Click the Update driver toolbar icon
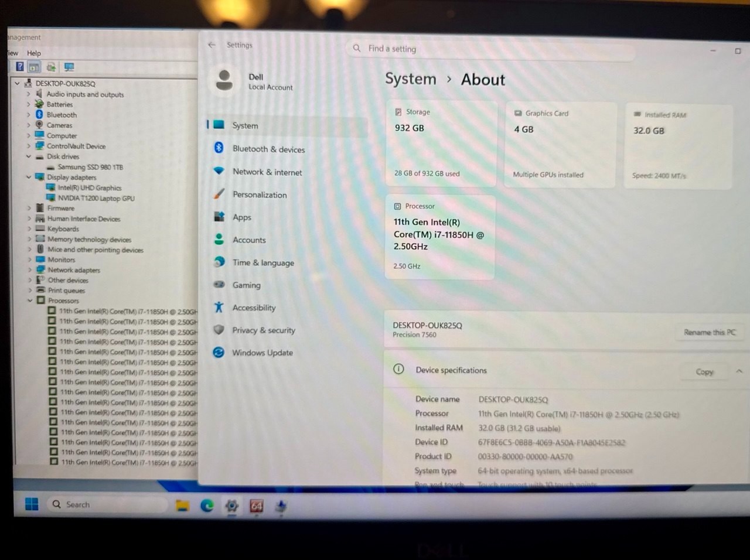Image resolution: width=750 pixels, height=560 pixels. point(52,67)
